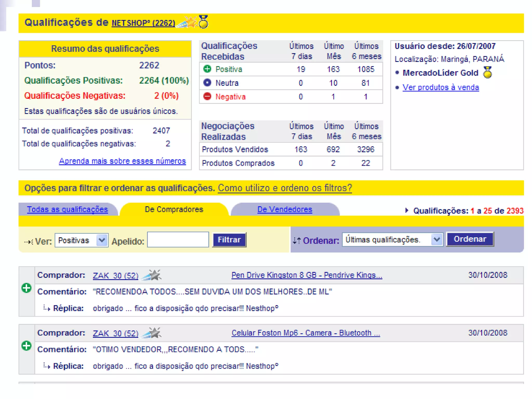
Task: Click green plus icon of Pen Drive review
Action: click(x=26, y=288)
